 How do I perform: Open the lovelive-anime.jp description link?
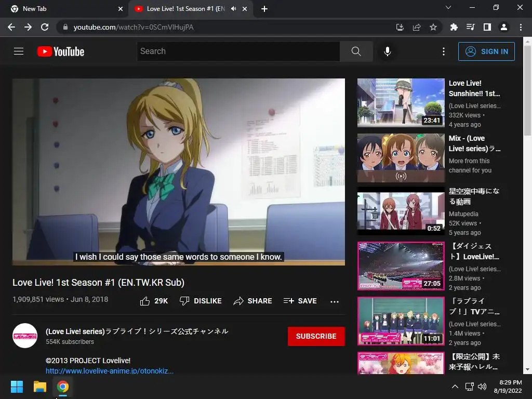pyautogui.click(x=110, y=370)
